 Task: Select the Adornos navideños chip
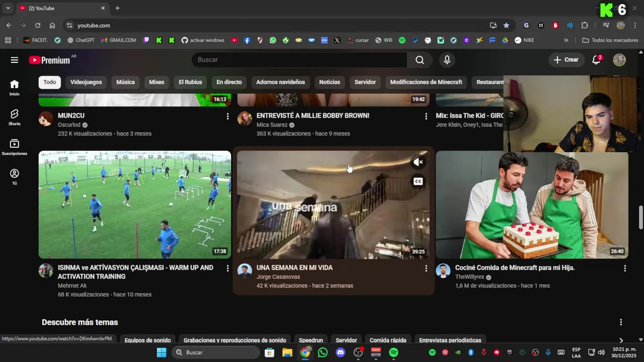[x=280, y=82]
